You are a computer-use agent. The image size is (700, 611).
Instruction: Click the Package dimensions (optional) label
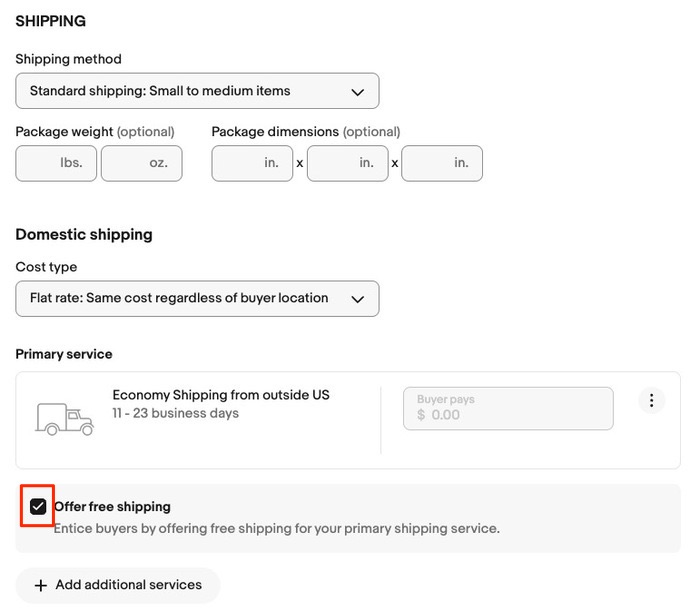pos(306,131)
